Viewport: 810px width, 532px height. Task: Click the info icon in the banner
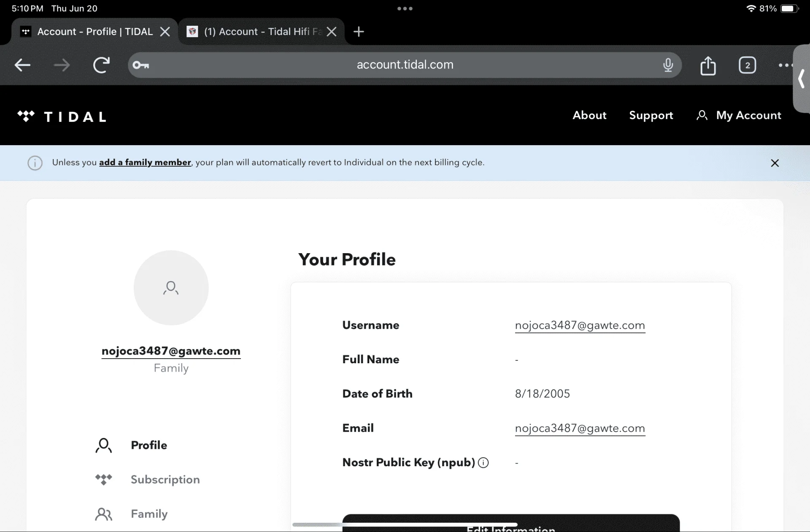35,163
